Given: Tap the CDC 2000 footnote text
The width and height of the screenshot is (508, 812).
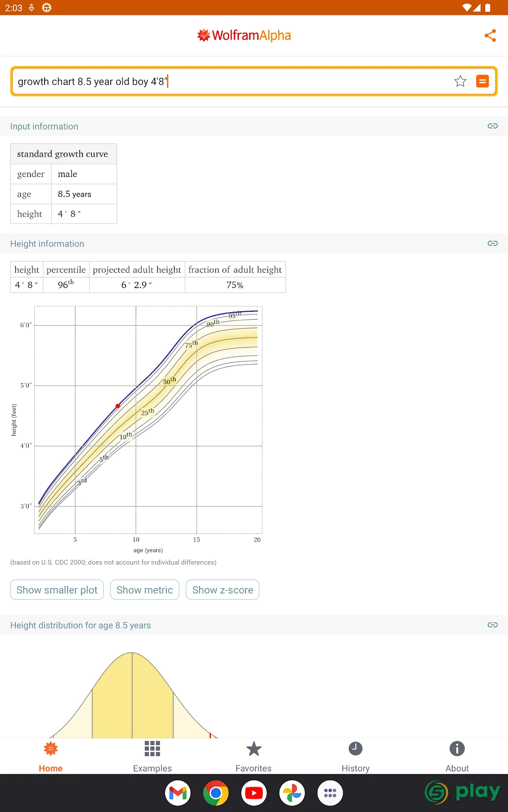Looking at the screenshot, I should (113, 563).
